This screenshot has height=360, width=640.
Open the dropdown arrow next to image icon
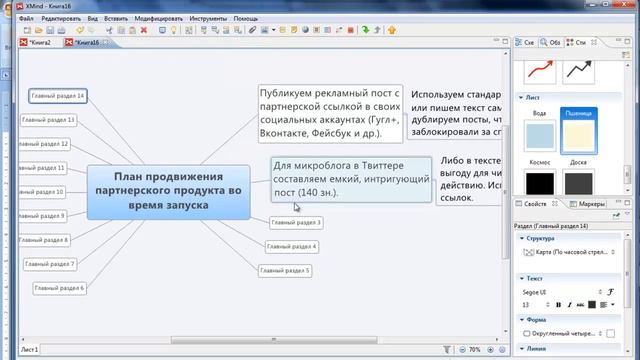(273, 30)
